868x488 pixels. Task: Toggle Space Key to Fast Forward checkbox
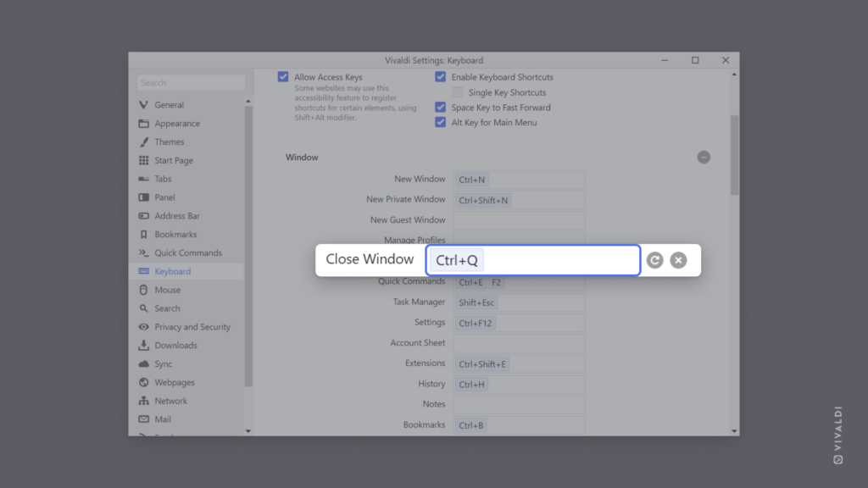coord(440,108)
